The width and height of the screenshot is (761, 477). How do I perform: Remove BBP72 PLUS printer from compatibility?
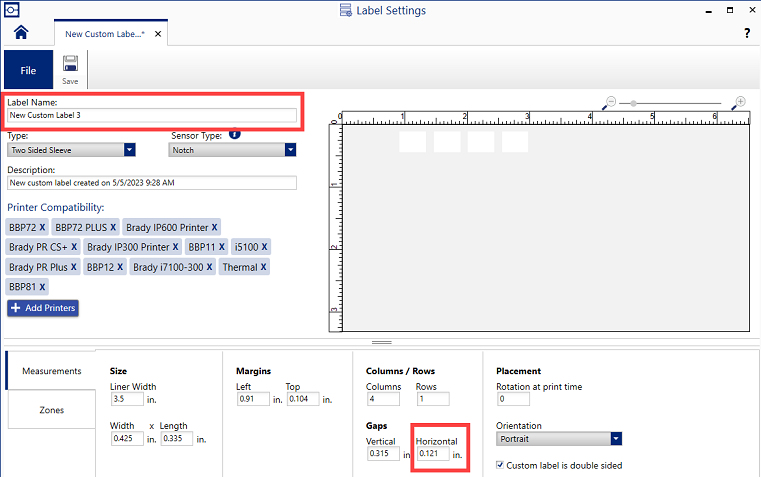tap(113, 228)
